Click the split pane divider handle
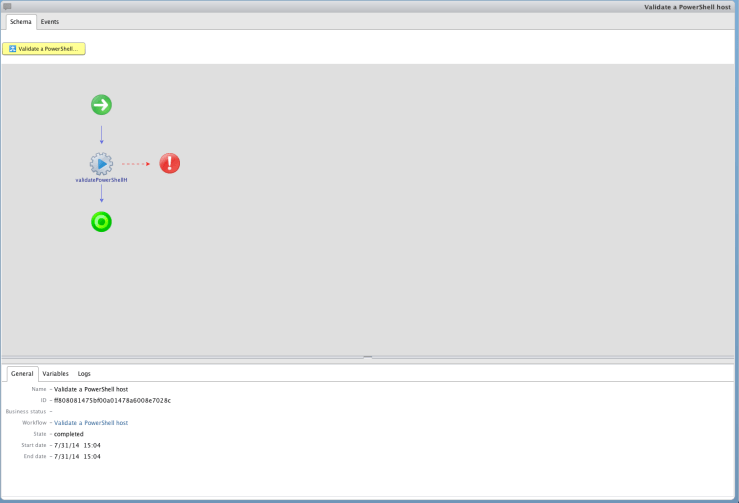739x503 pixels. [x=368, y=357]
